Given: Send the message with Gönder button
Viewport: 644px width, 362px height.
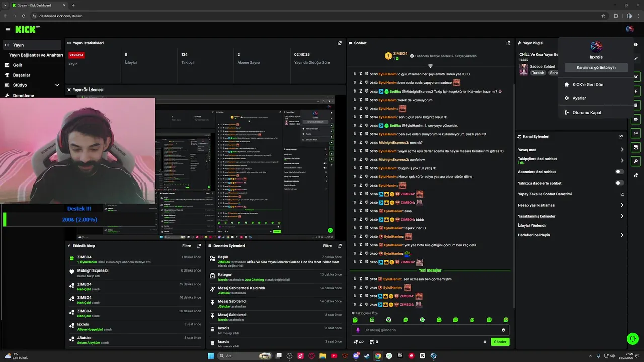Looking at the screenshot, I should (500, 342).
